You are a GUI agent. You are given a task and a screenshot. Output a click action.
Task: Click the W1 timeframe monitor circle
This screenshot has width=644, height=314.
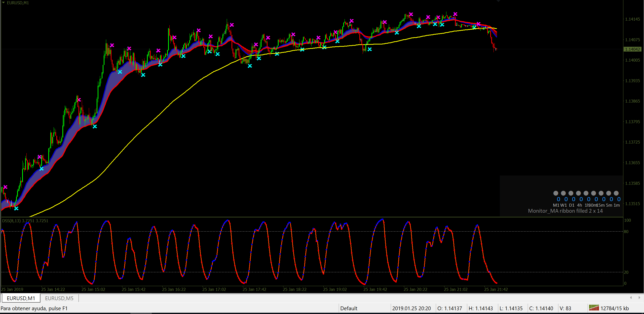(x=563, y=193)
